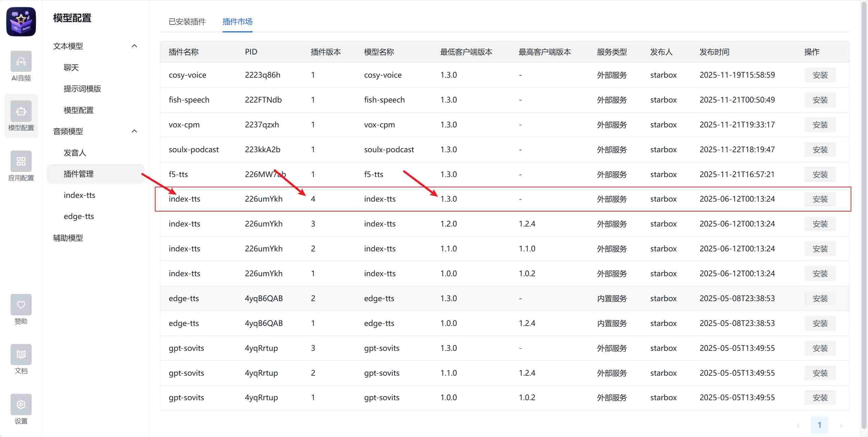Open 发音人 in the sidebar

(x=75, y=153)
